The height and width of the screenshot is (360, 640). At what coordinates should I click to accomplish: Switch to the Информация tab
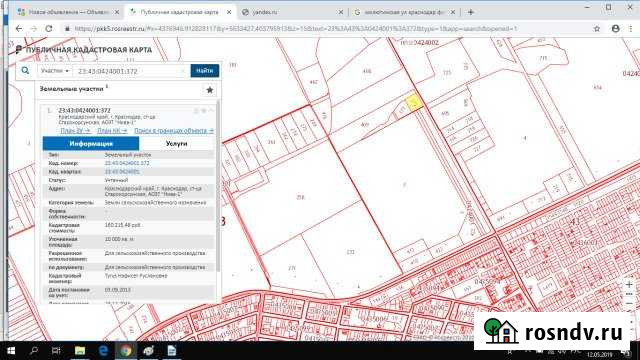pos(91,144)
